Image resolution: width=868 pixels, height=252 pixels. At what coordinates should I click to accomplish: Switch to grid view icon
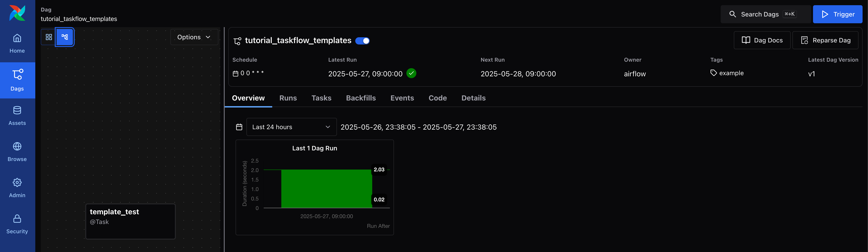tap(49, 37)
